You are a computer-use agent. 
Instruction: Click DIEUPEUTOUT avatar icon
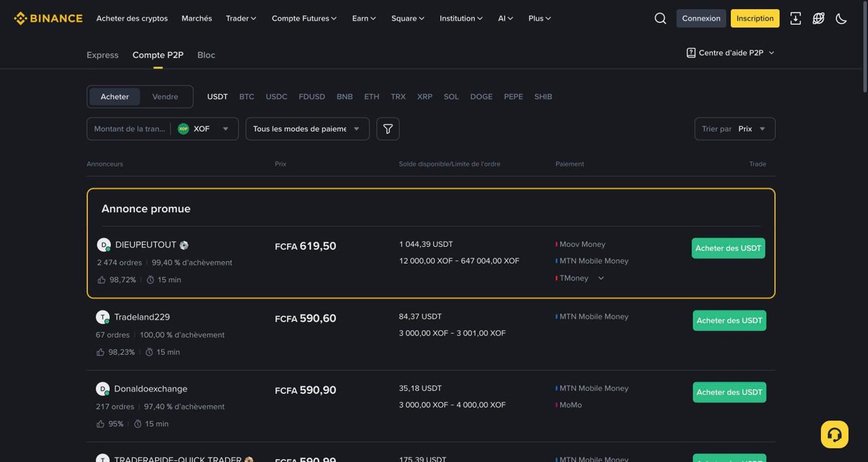[x=104, y=245]
